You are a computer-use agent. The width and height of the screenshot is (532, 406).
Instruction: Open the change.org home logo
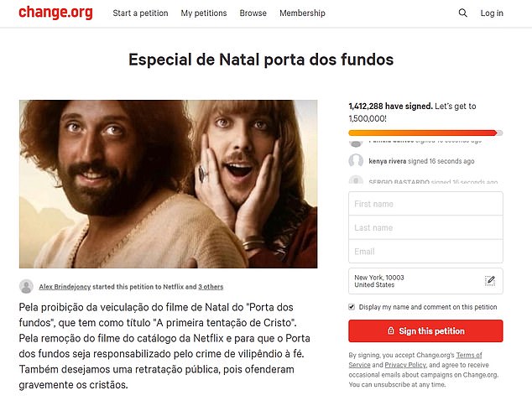(x=55, y=13)
